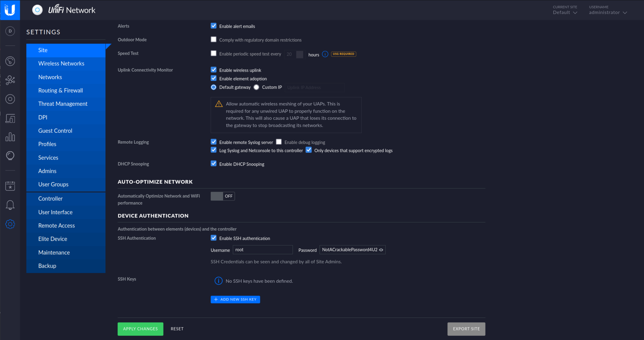Select the Custom IP radio button

pos(256,87)
